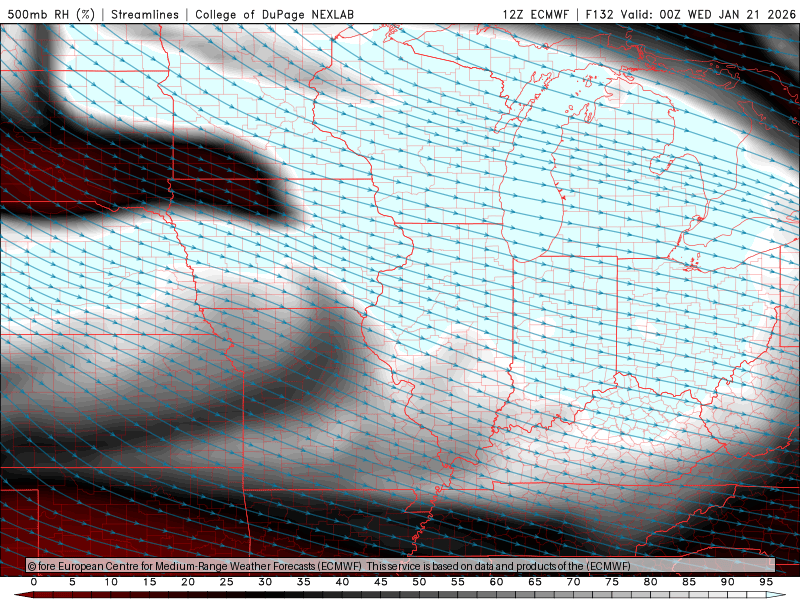800x600 pixels.
Task: Click the ECMWF copyright notice banner
Action: coord(401,566)
